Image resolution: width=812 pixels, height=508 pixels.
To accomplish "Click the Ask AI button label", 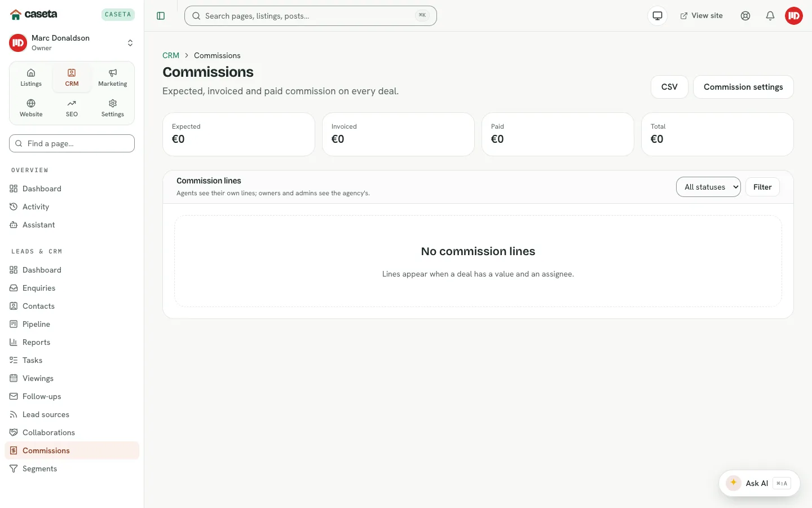I will coord(757,483).
